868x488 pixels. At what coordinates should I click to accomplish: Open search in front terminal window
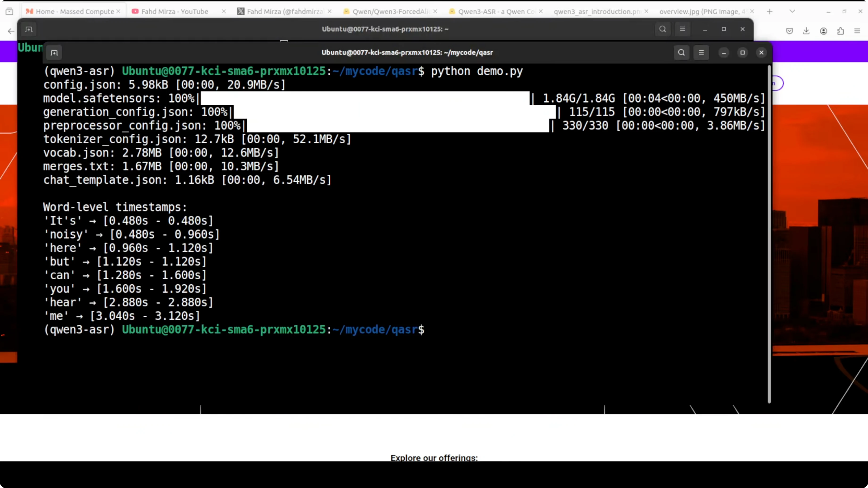click(681, 53)
